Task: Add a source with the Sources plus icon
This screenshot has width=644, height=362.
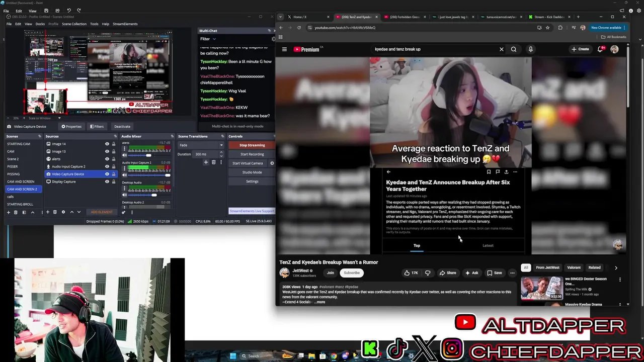Action: pyautogui.click(x=48, y=212)
